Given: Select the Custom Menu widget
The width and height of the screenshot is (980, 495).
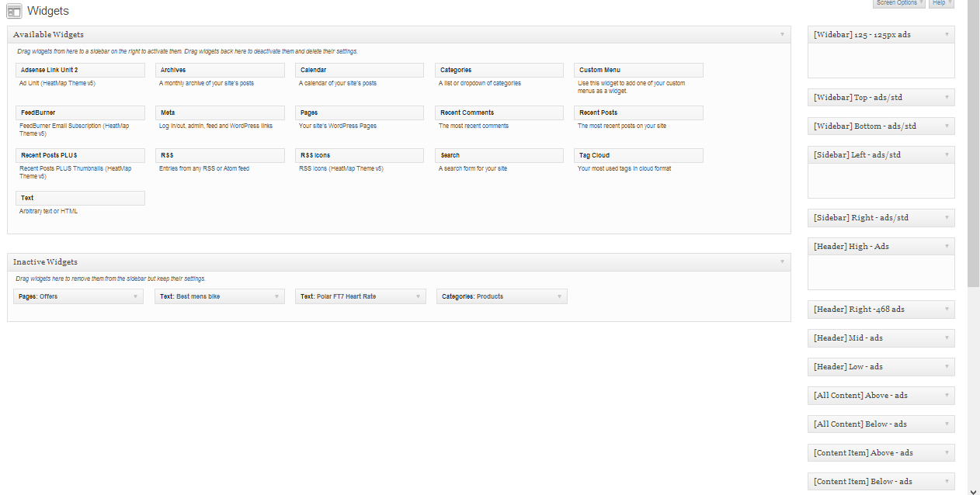Looking at the screenshot, I should tap(638, 71).
